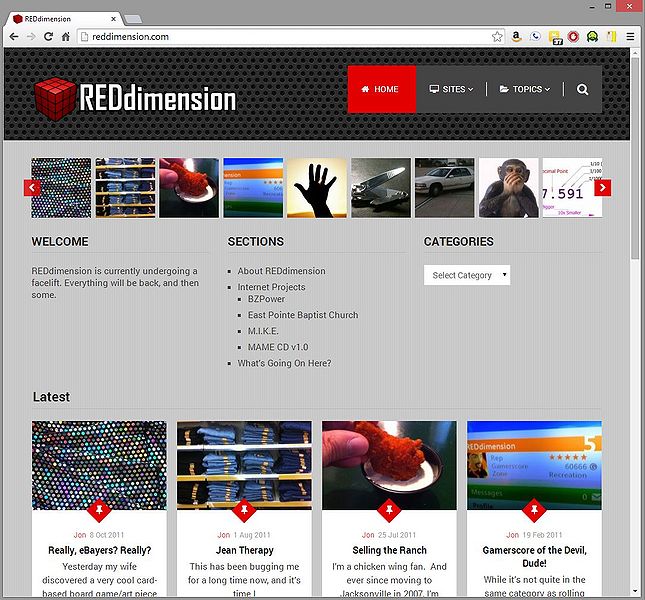
Task: Select the sequin dots carousel thumbnail
Action: 61,188
